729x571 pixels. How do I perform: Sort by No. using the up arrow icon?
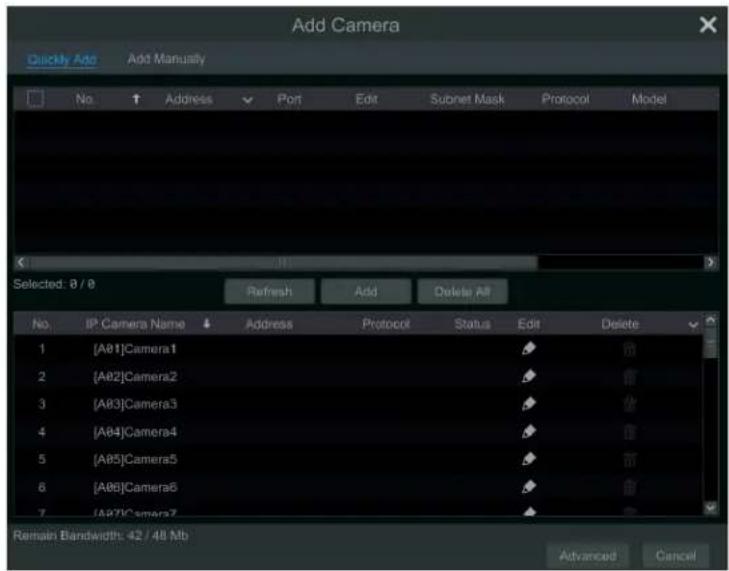[x=136, y=99]
